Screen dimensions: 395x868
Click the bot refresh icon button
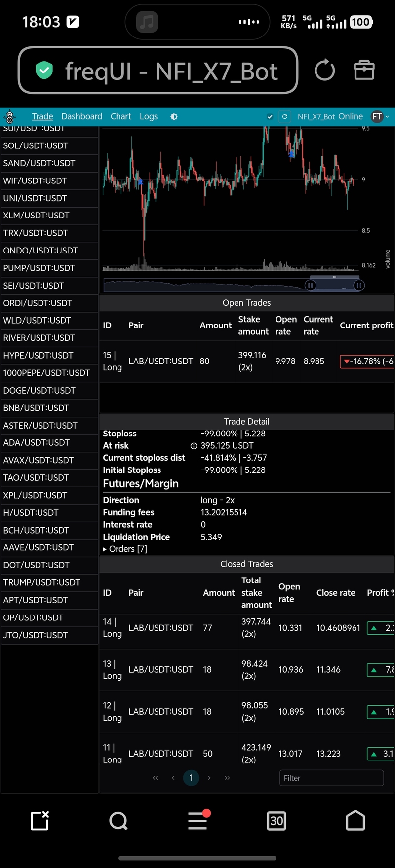coord(285,117)
